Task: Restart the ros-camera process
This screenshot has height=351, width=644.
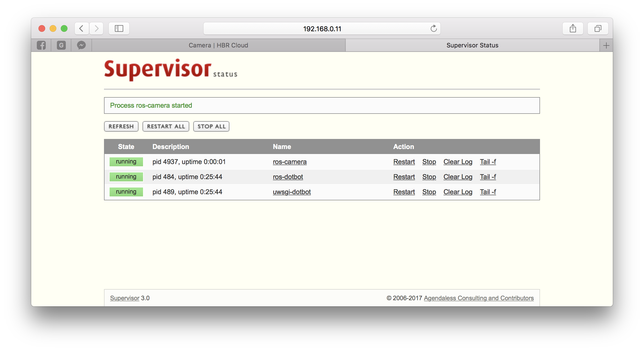Action: 404,162
